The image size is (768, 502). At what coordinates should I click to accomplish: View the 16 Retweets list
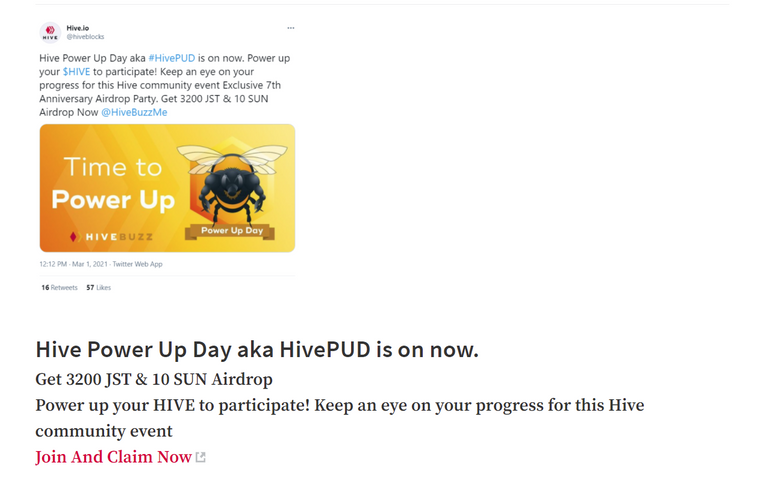coord(59,287)
